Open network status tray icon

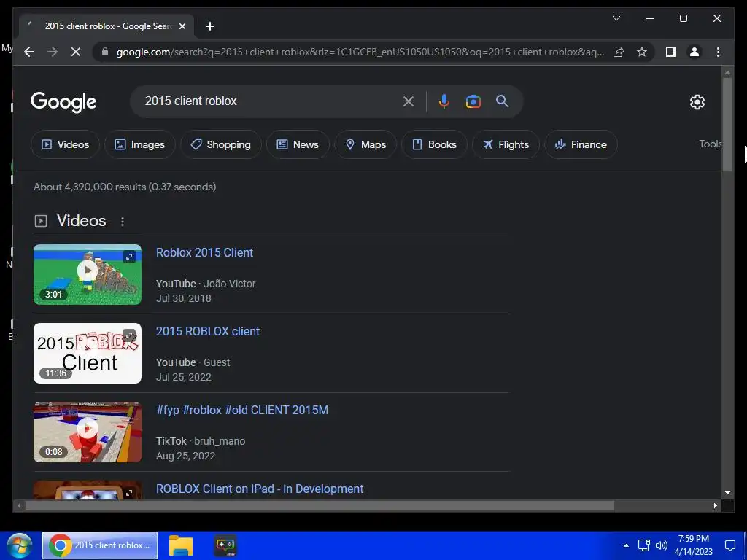tap(643, 545)
